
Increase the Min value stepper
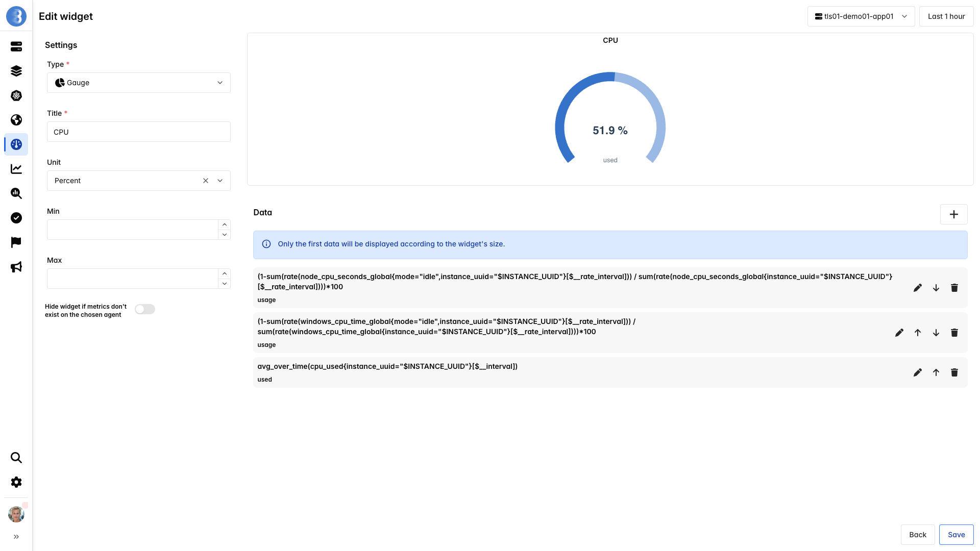pos(225,224)
